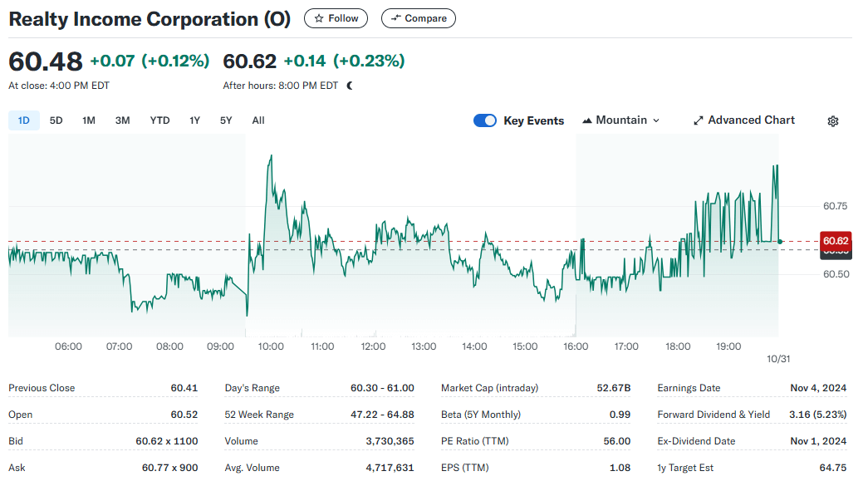Viewport: 868px width, 486px height.
Task: Click Day's Range 60.30 - 61.00
Action: pos(382,388)
